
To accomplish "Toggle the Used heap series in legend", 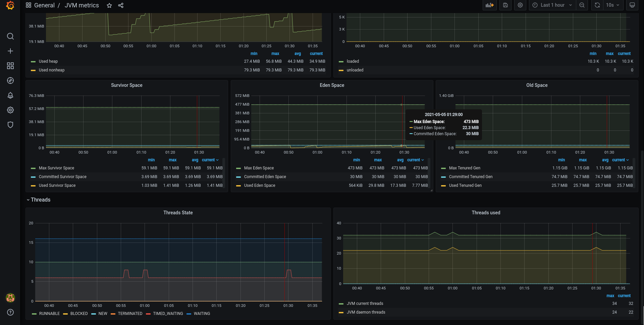I will pyautogui.click(x=48, y=61).
